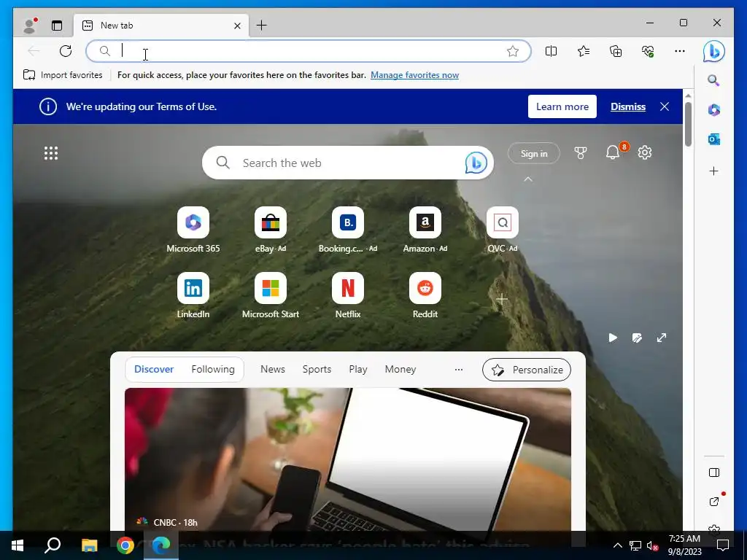Click Learn more about Terms of Use
The image size is (747, 560).
(562, 106)
